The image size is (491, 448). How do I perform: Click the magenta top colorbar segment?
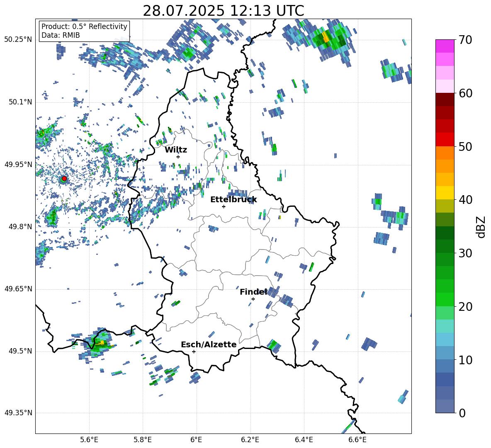coord(445,46)
